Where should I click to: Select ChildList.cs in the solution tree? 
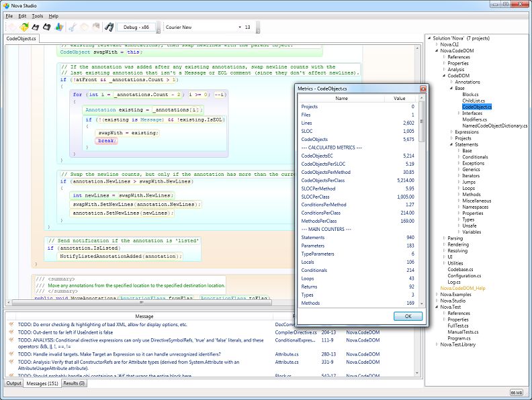[474, 101]
